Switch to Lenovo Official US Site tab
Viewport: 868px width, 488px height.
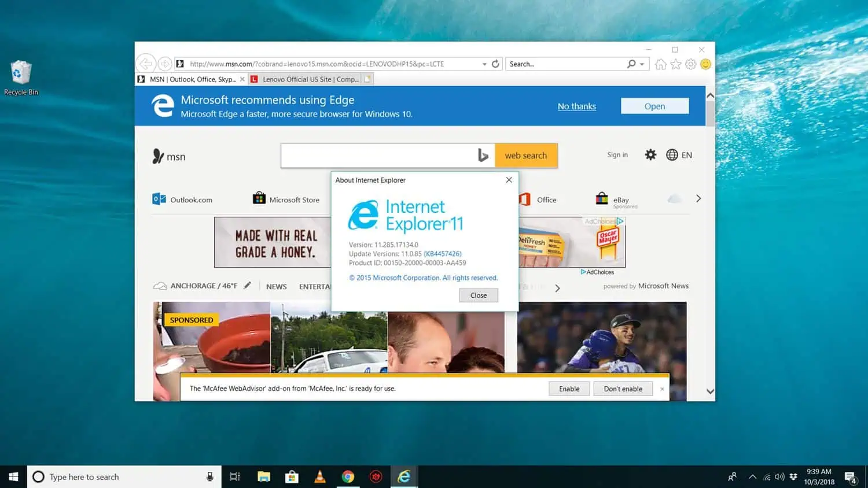(304, 79)
